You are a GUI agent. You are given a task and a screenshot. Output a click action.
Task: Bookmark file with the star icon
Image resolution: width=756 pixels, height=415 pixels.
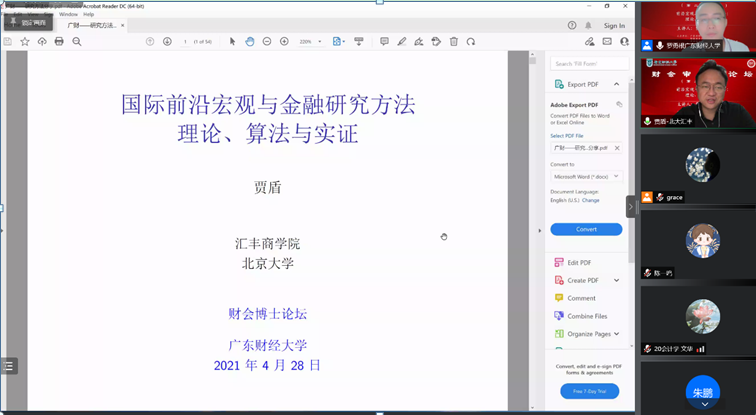click(x=25, y=41)
